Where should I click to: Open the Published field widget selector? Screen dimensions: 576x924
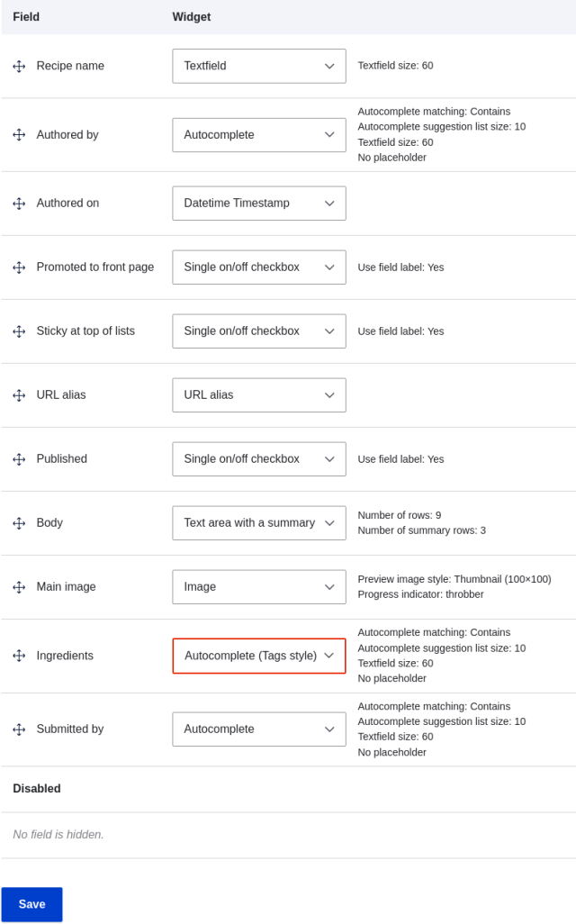coord(258,458)
